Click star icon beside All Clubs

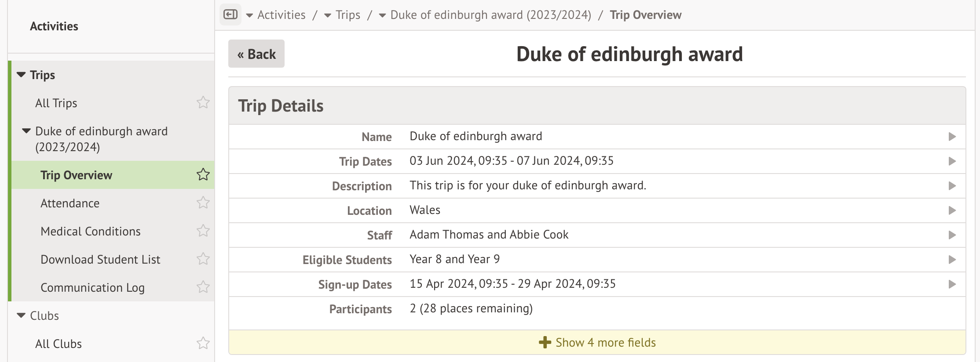coord(203,344)
